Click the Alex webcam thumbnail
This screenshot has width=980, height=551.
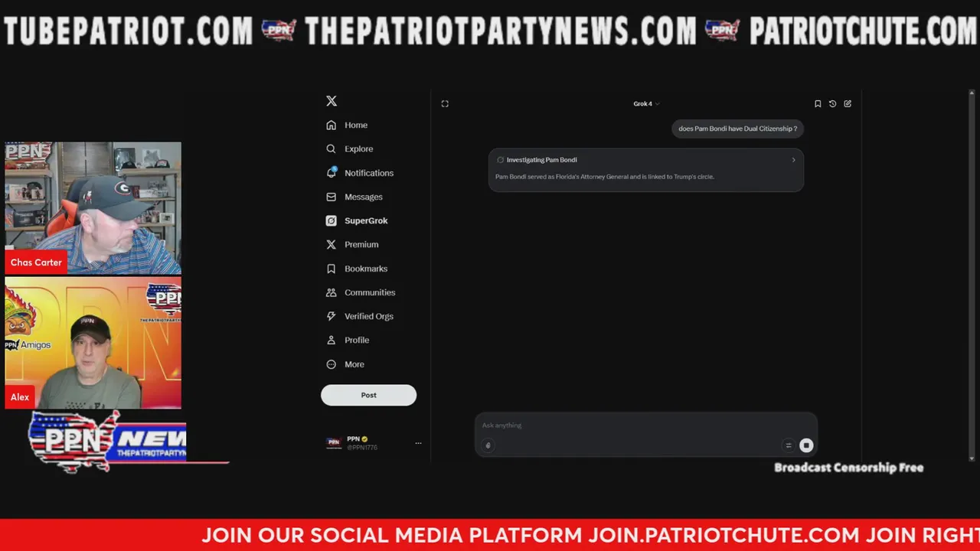[x=93, y=343]
